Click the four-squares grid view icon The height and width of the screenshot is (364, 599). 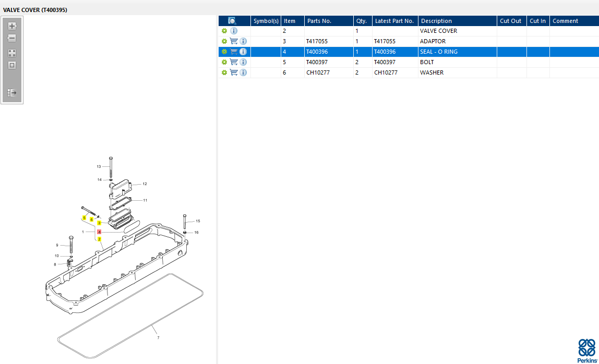tap(12, 53)
